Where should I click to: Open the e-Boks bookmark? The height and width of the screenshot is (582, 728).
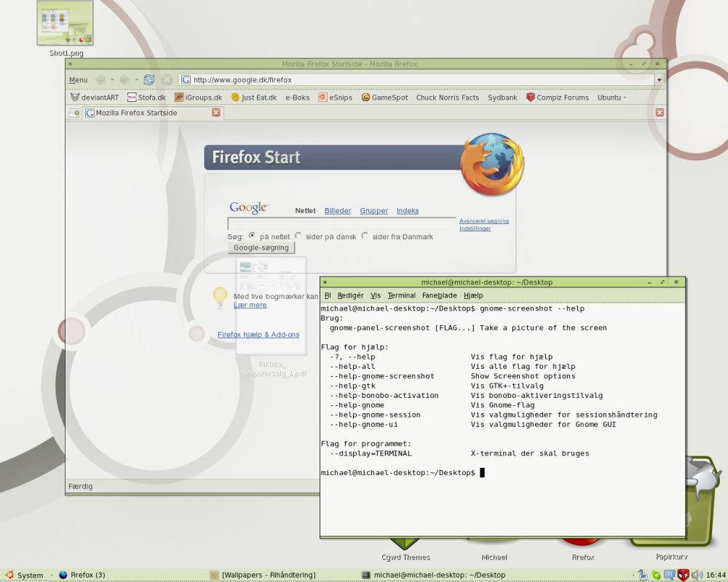pos(297,97)
